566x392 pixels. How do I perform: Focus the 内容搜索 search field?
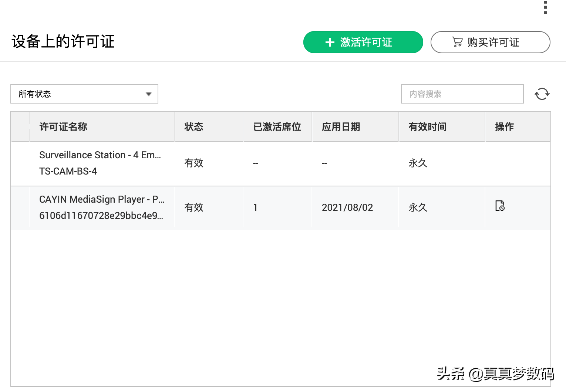(462, 94)
